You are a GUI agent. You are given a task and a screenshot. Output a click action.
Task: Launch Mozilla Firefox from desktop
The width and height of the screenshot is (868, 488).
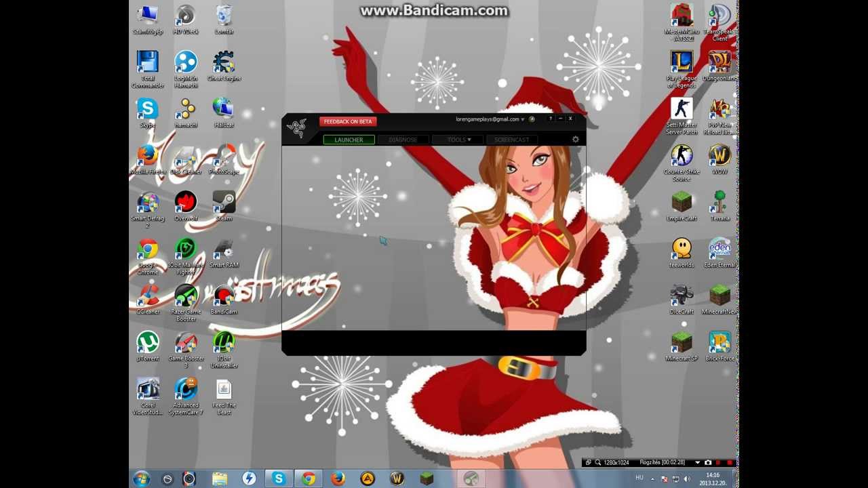(x=148, y=160)
